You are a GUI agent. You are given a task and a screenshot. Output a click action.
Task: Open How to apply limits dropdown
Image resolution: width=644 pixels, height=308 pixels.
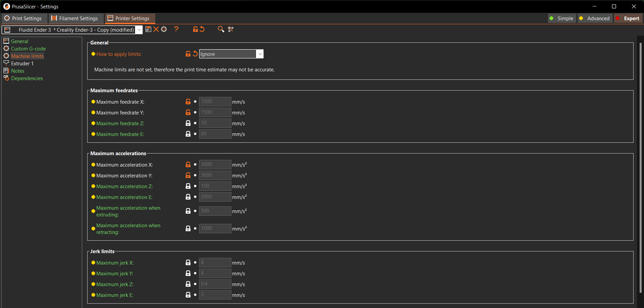[260, 54]
